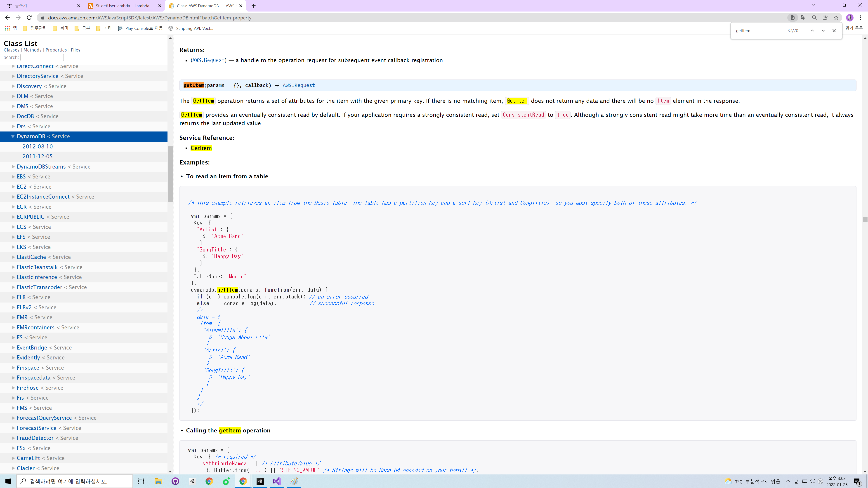Click the class list scrollbar thumb
Viewport: 868px width, 488px height.
click(x=170, y=174)
